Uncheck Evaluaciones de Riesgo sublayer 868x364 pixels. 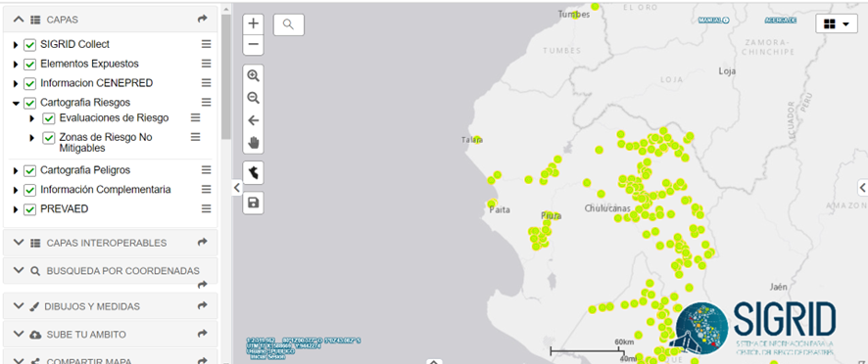tap(49, 118)
